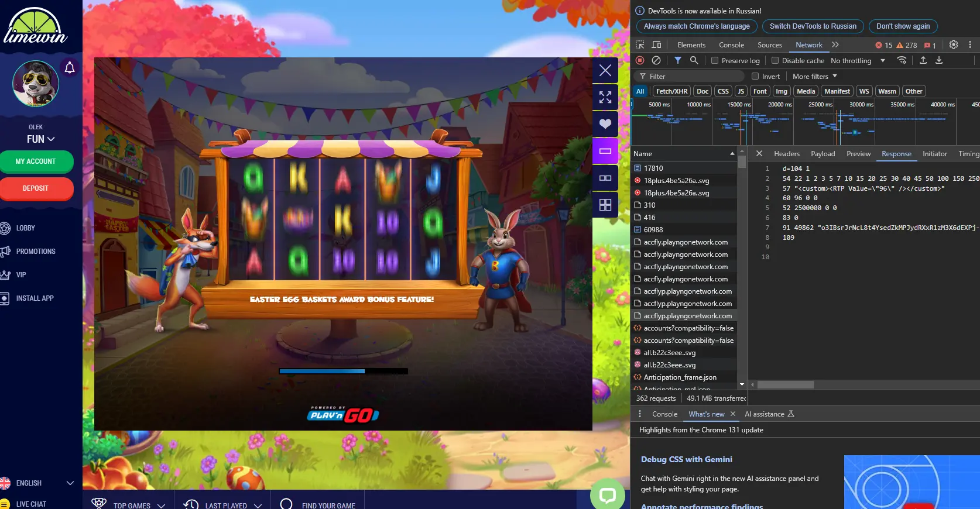Click Don't show again button

click(903, 26)
